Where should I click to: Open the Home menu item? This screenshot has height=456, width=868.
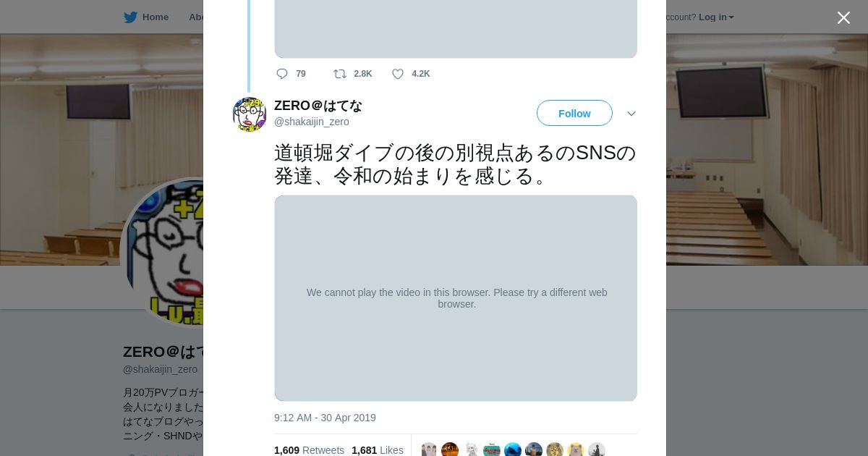(x=156, y=17)
